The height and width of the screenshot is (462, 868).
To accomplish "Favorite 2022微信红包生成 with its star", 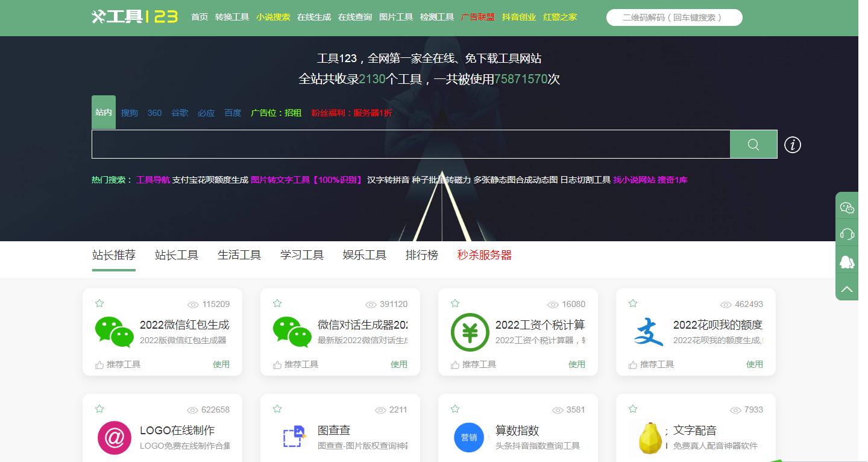I will point(99,304).
